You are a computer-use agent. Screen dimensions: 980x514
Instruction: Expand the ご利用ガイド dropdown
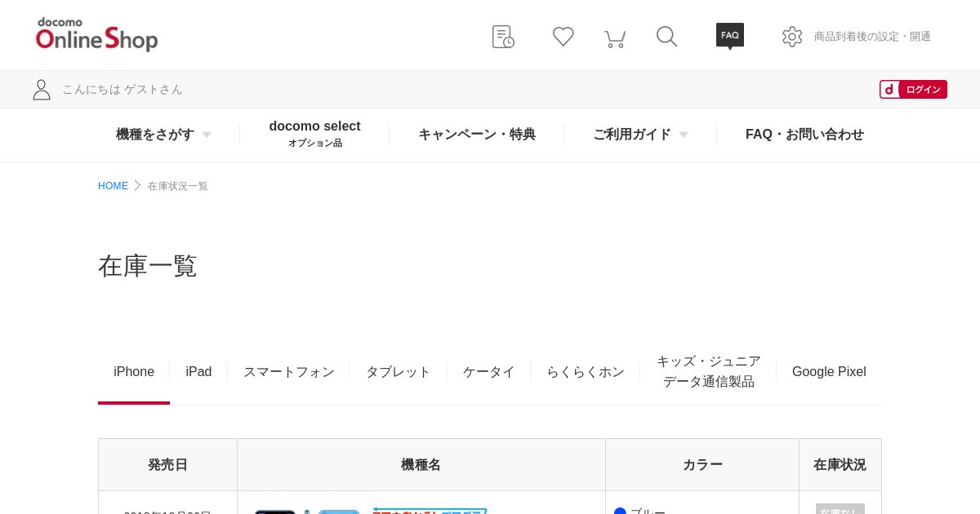point(640,135)
